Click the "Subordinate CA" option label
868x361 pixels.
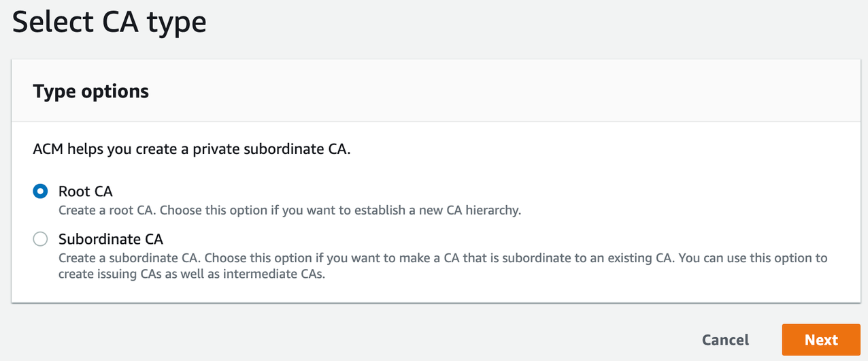pyautogui.click(x=111, y=239)
